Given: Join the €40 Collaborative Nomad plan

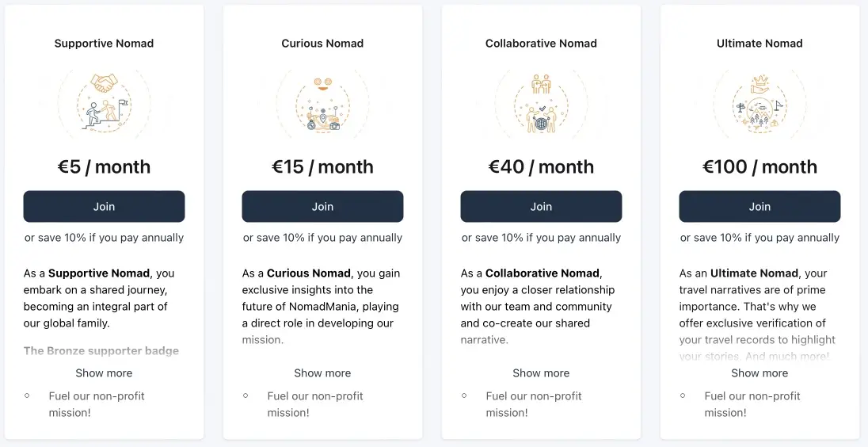Looking at the screenshot, I should point(541,206).
